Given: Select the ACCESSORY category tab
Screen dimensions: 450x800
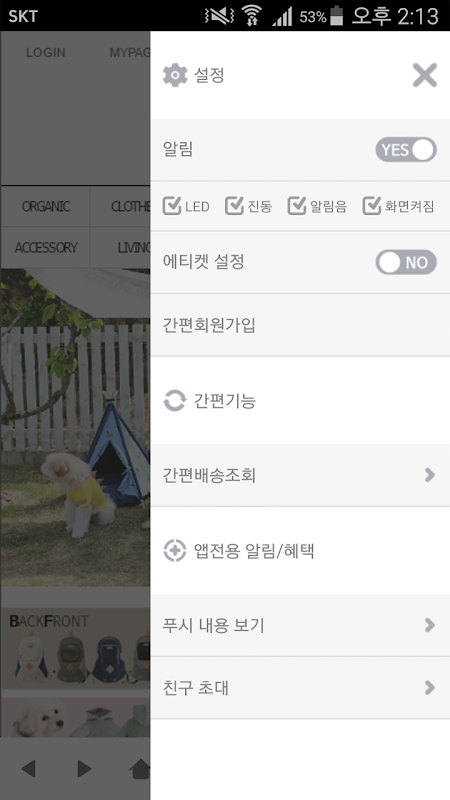Looking at the screenshot, I should [45, 247].
